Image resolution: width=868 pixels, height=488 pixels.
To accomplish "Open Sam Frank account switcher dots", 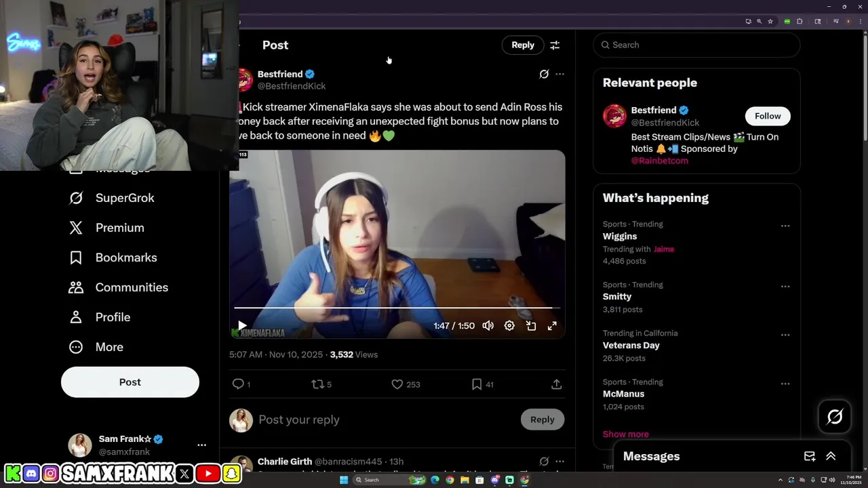I will click(x=201, y=445).
